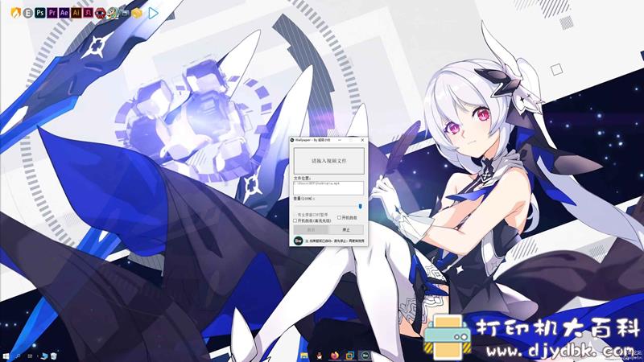Minimize the Wallpaper window

coord(339,140)
